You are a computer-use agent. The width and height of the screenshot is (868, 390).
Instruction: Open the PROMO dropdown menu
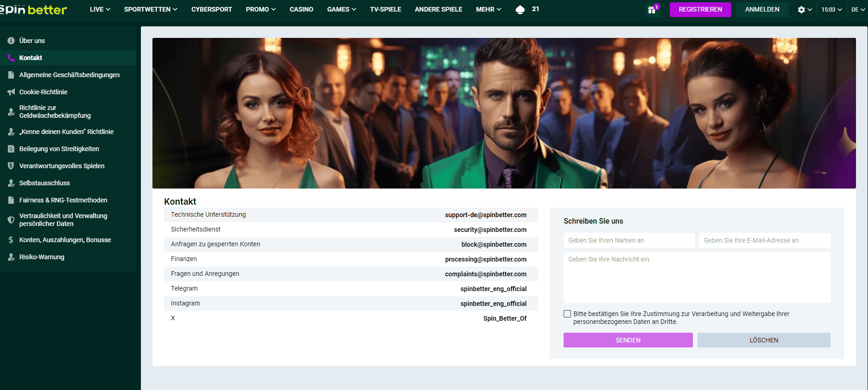pyautogui.click(x=261, y=9)
